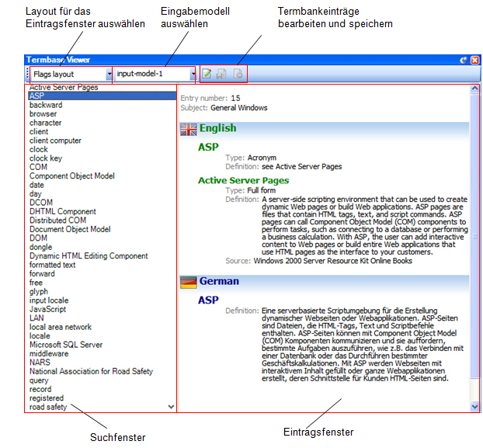Select 'road safety' in the term list

[x=48, y=408]
